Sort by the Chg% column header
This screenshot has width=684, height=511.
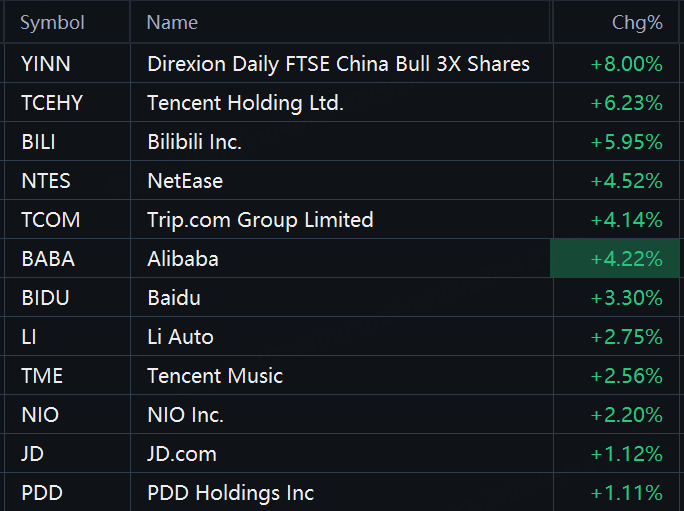[x=637, y=22]
